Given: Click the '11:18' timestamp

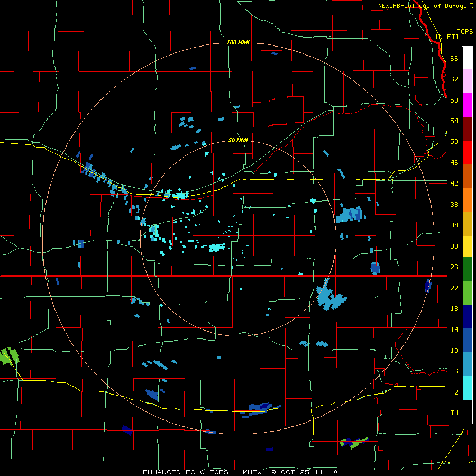Looking at the screenshot, I should pos(326,472).
